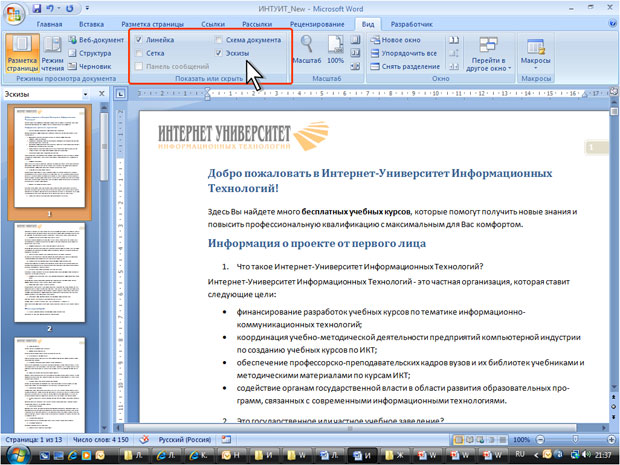Switch to the Главная tab

[x=49, y=24]
